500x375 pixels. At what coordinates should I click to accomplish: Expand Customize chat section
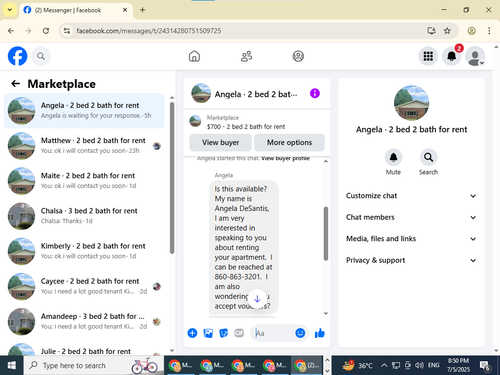[411, 196]
